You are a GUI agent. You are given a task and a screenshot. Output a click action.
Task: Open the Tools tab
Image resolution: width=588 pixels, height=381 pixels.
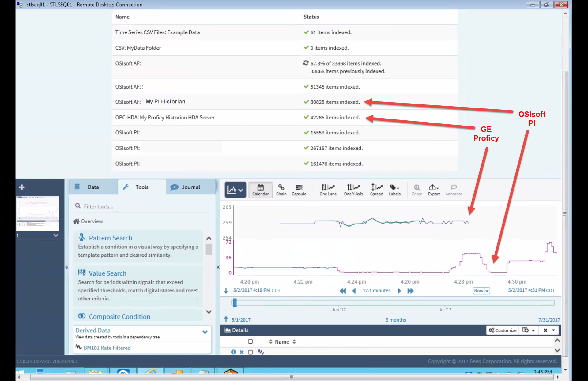pos(141,187)
